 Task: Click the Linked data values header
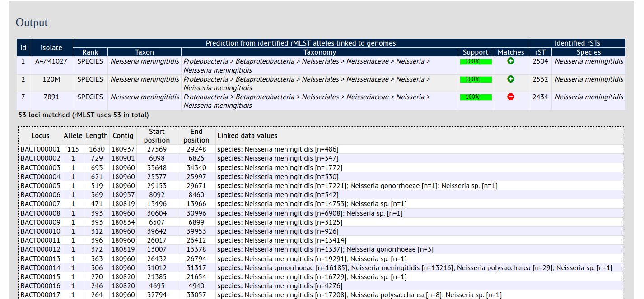(x=247, y=136)
